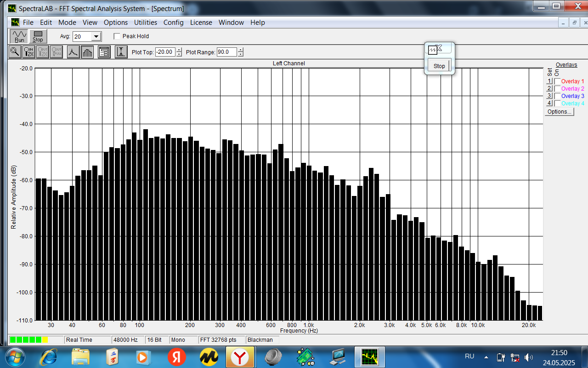Turn on the Overlay 3 checkbox
The image size is (588, 368).
pyautogui.click(x=558, y=96)
